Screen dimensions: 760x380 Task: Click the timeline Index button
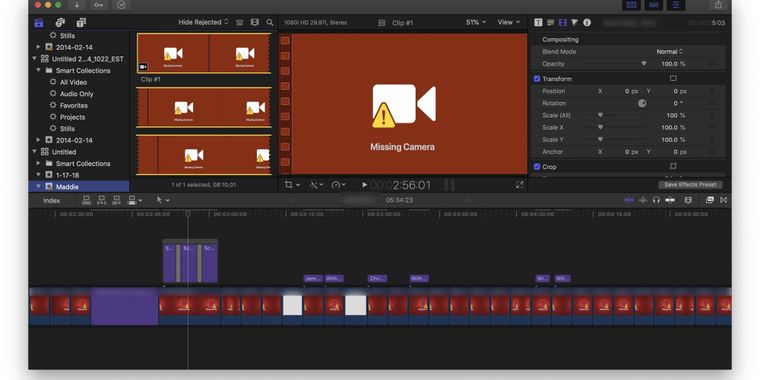51,200
